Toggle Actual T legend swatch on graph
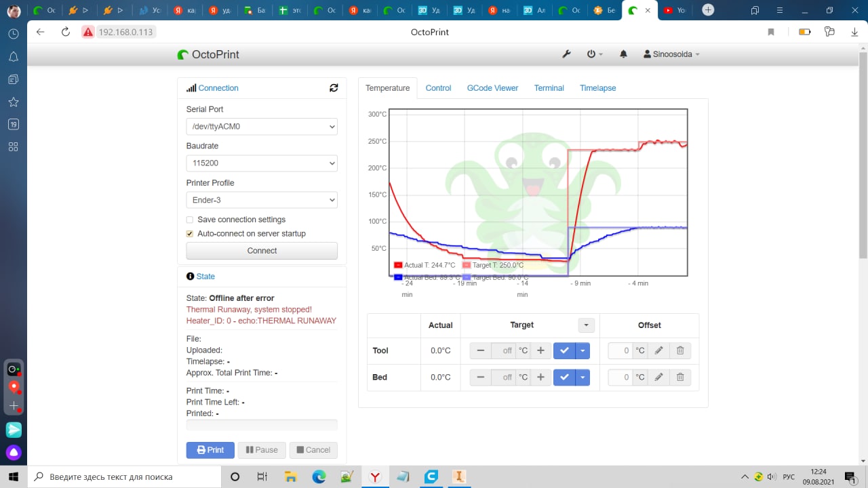The height and width of the screenshot is (488, 868). [x=398, y=265]
